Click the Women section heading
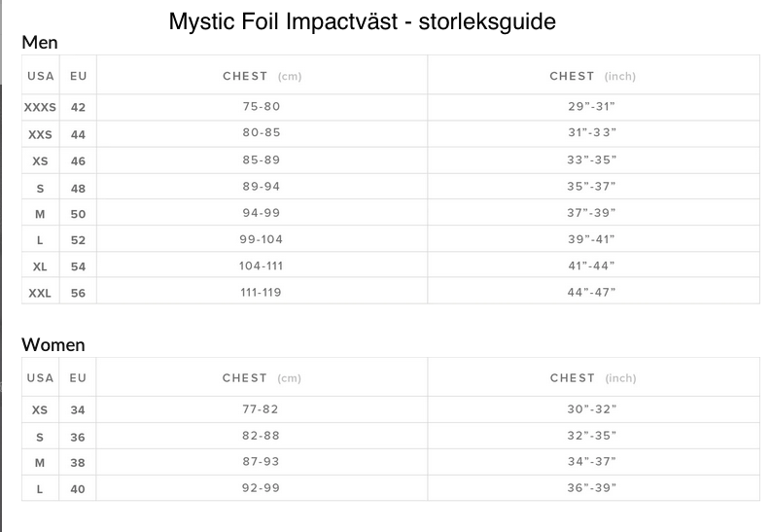This screenshot has width=771, height=532. (53, 344)
